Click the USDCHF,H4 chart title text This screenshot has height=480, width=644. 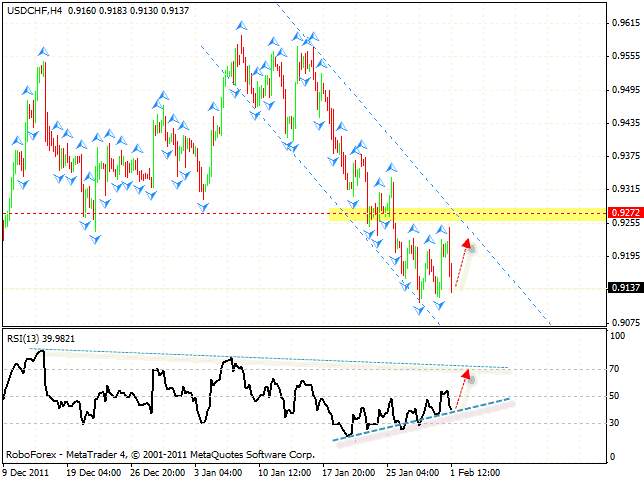(34, 10)
